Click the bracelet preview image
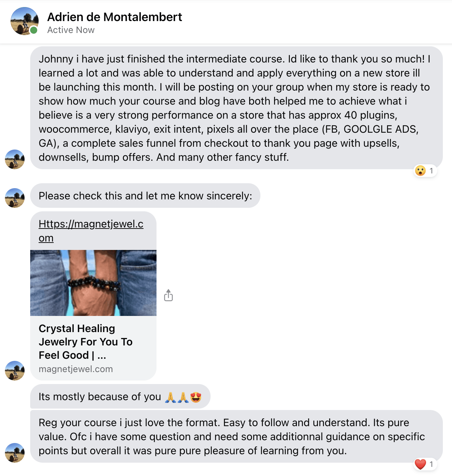Screen dimensions: 452x476 coord(93,283)
